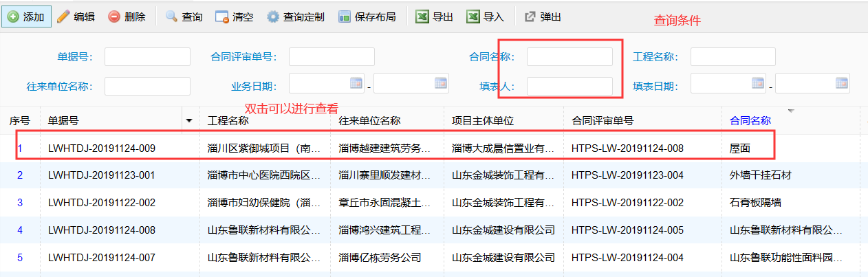Click cell HTPS-LW-20191124-004
The height and width of the screenshot is (277, 868).
click(627, 258)
